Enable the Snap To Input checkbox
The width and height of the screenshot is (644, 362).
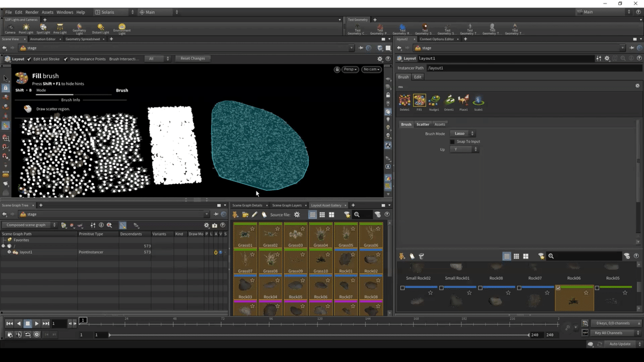point(452,142)
